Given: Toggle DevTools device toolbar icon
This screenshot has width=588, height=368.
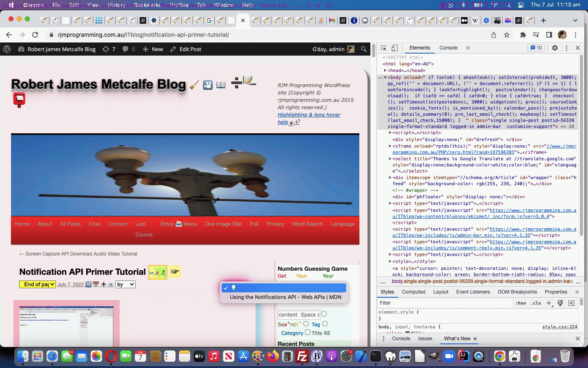Looking at the screenshot, I should pyautogui.click(x=394, y=48).
